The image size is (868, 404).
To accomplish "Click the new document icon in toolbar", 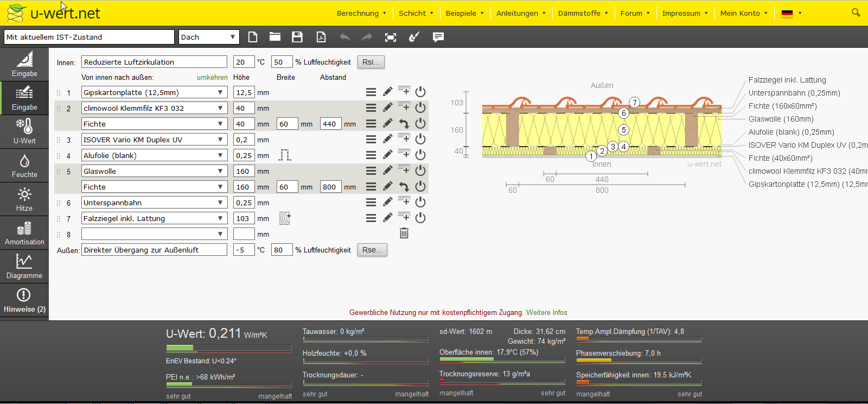I will point(253,37).
